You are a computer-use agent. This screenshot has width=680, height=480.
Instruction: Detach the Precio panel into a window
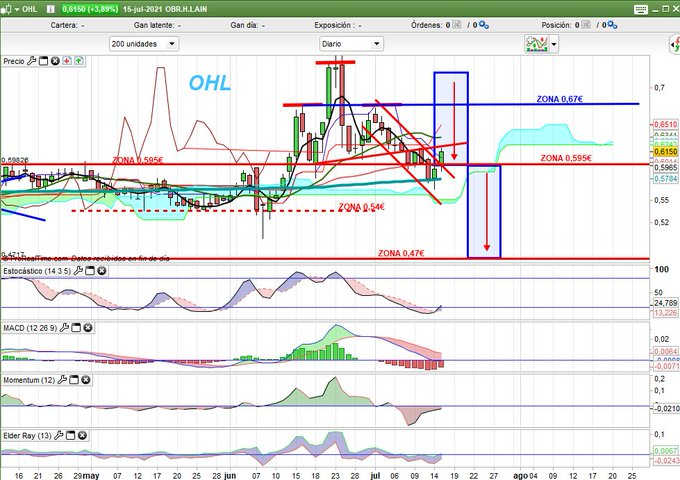[43, 61]
